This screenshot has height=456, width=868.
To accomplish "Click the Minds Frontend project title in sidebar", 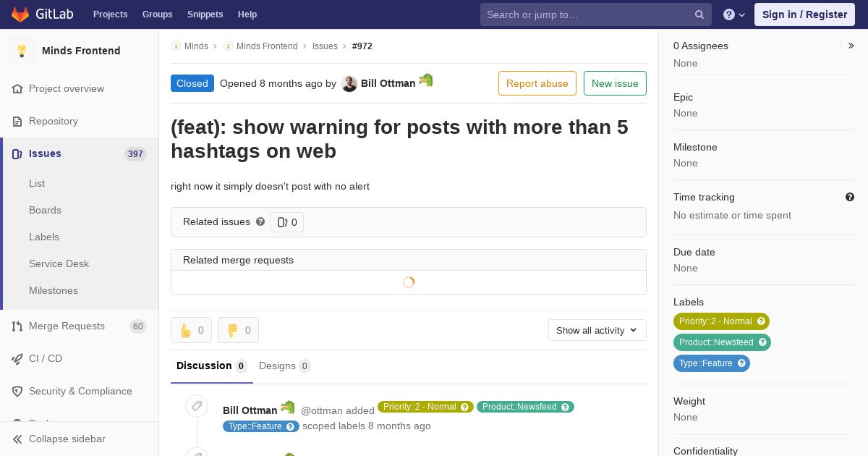I will pyautogui.click(x=81, y=51).
